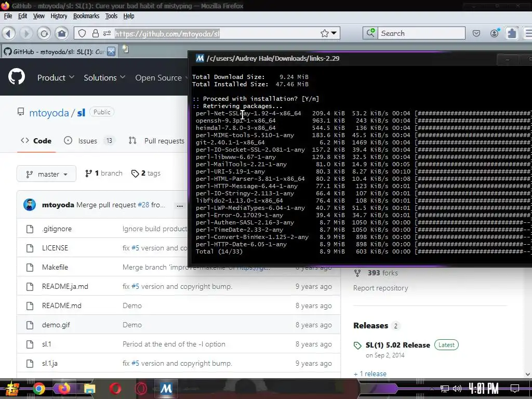Screen dimensions: 532x399
Task: Open a new tab with page icon
Action: (125, 49)
